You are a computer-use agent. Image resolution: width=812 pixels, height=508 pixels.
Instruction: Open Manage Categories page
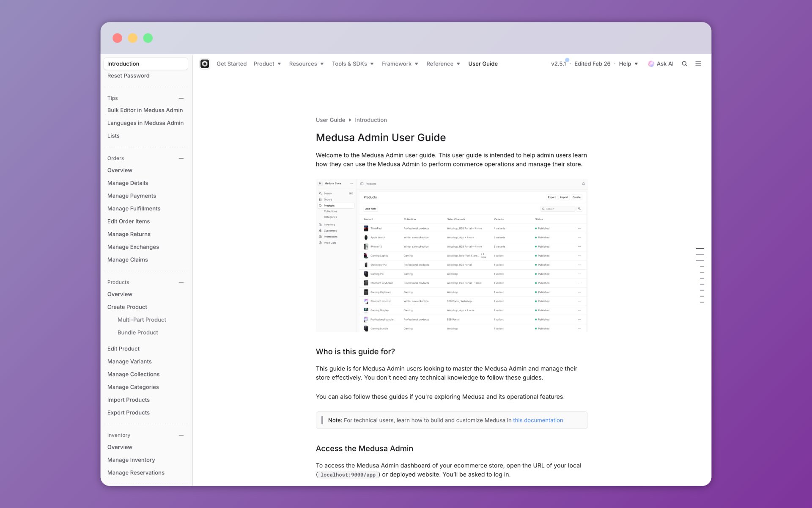click(133, 387)
